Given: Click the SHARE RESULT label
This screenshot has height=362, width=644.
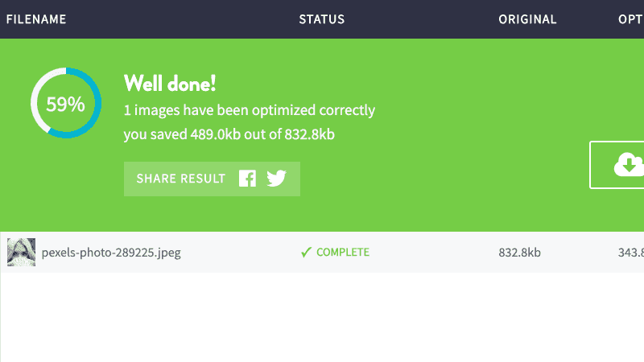Looking at the screenshot, I should pyautogui.click(x=180, y=179).
